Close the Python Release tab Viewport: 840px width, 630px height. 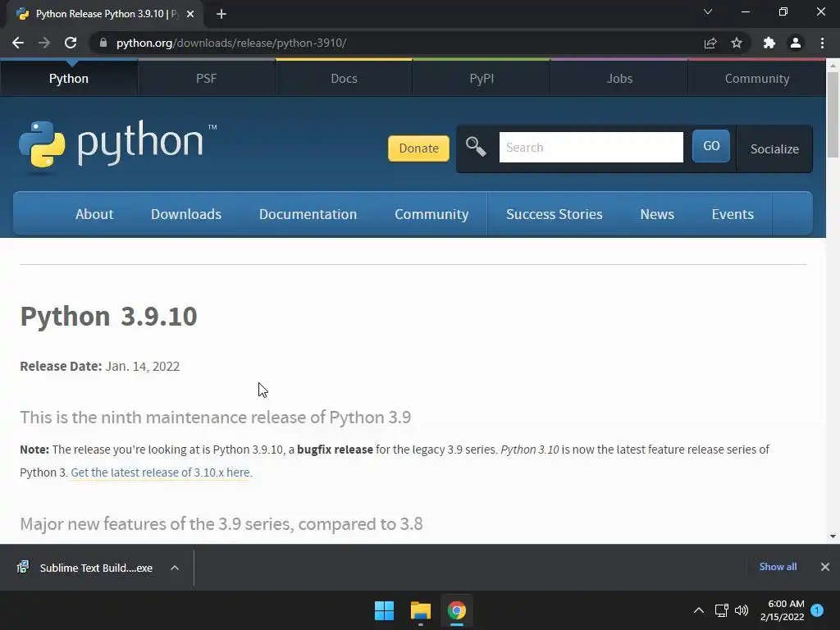190,14
